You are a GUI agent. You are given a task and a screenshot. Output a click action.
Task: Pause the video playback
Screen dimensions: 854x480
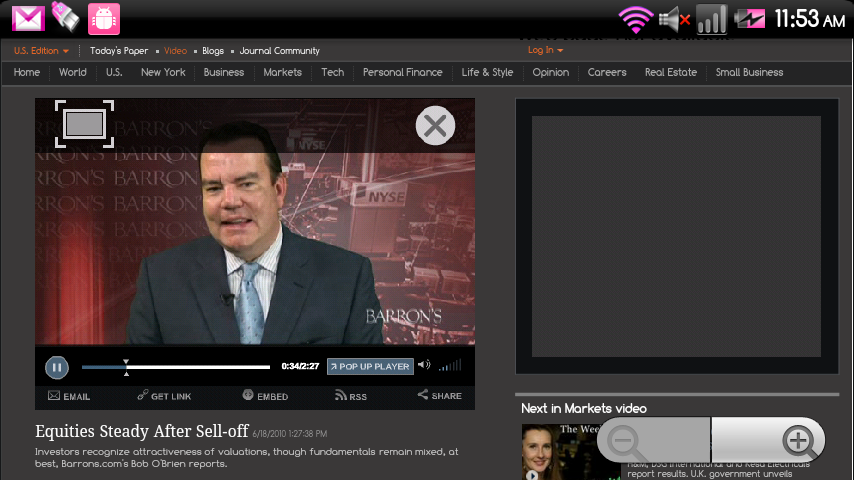click(57, 367)
